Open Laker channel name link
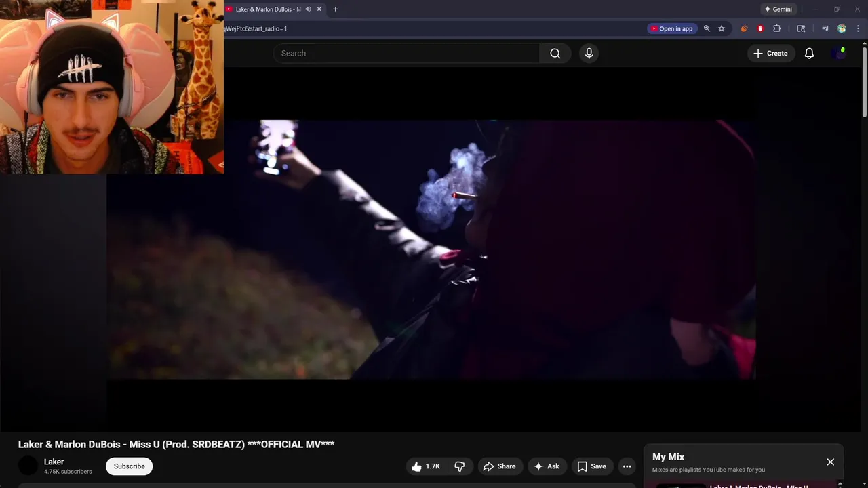868x488 pixels. coord(54,462)
